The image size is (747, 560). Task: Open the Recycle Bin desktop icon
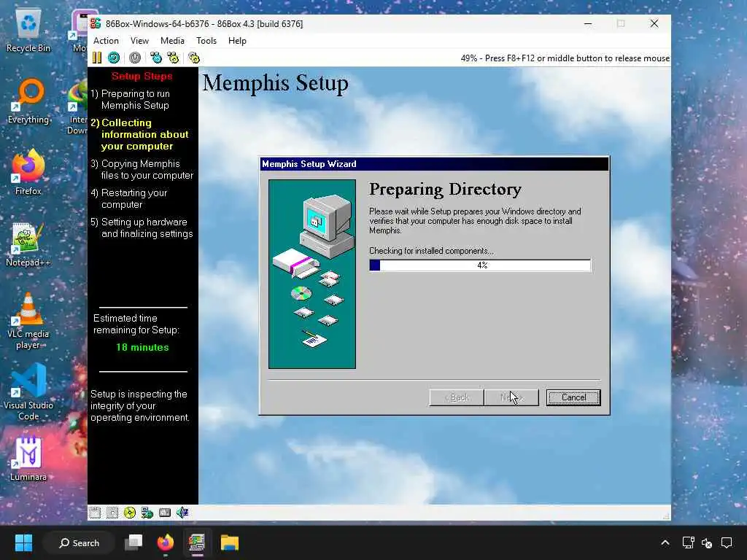coord(28,30)
